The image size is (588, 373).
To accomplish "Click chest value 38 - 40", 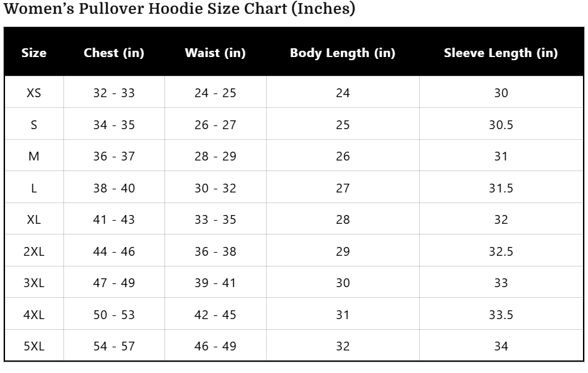I will point(114,188).
